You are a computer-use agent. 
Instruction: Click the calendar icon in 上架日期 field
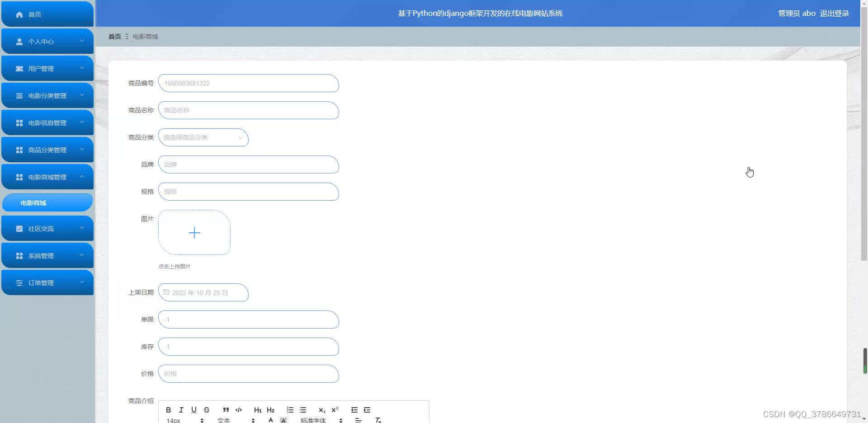166,292
